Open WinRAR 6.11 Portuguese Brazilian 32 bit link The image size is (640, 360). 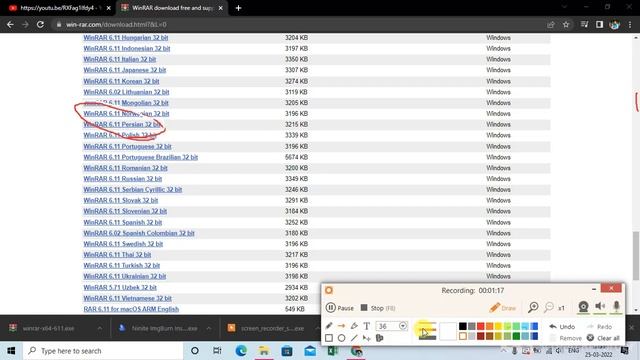140,157
